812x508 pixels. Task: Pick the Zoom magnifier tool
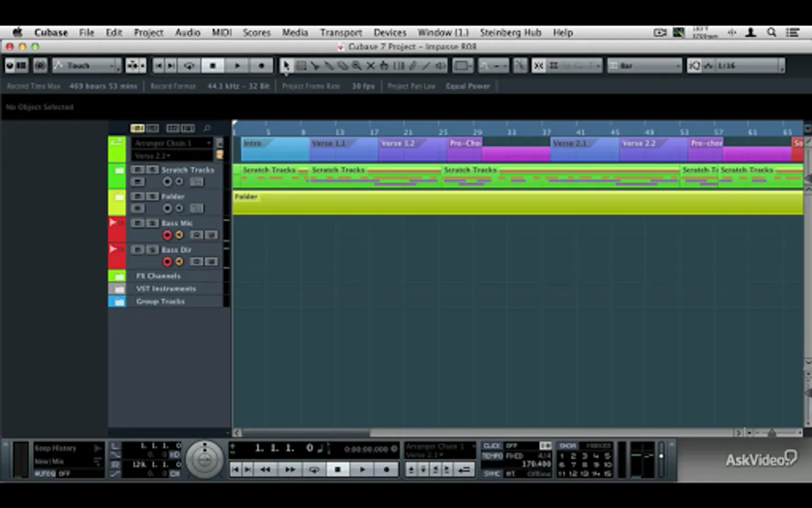tap(356, 66)
